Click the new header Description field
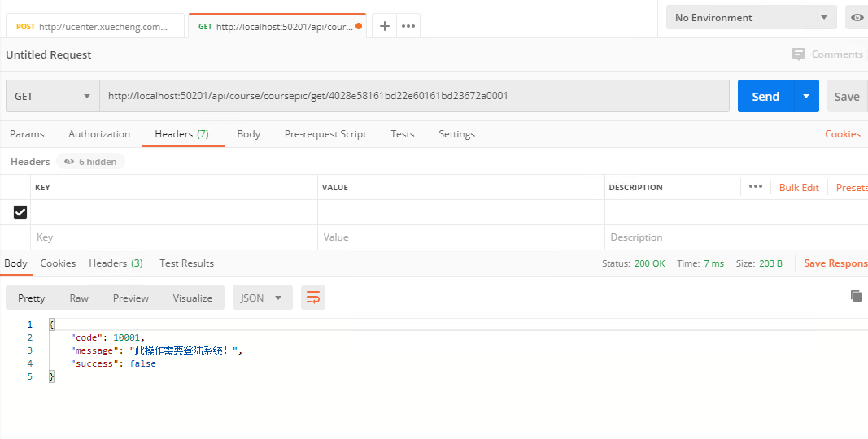This screenshot has width=868, height=439. tap(736, 237)
